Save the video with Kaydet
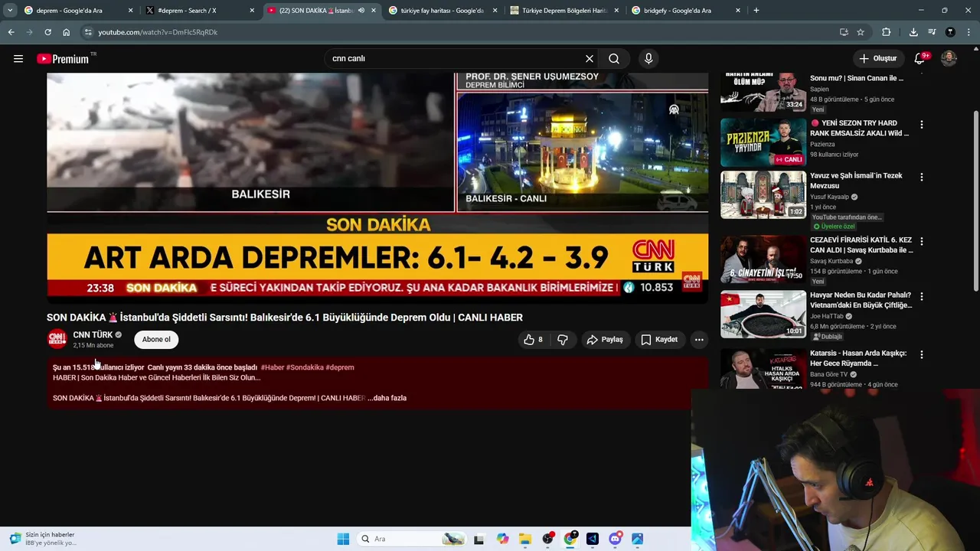The image size is (980, 551). point(659,339)
